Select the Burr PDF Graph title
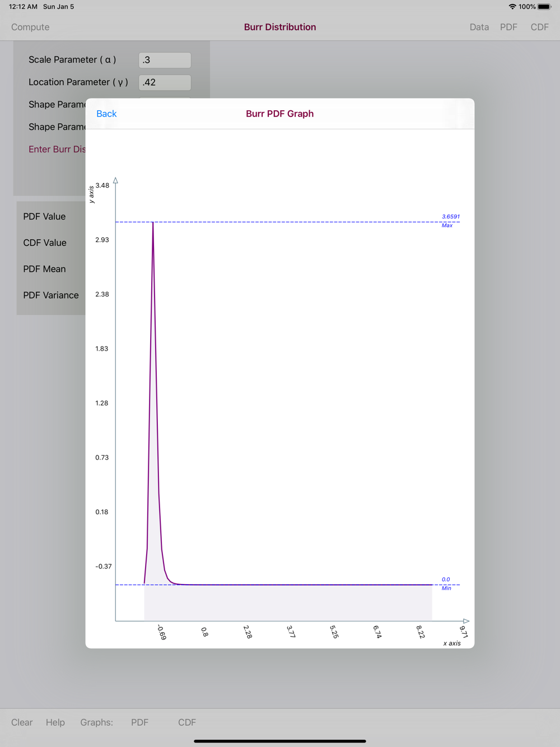 (280, 114)
